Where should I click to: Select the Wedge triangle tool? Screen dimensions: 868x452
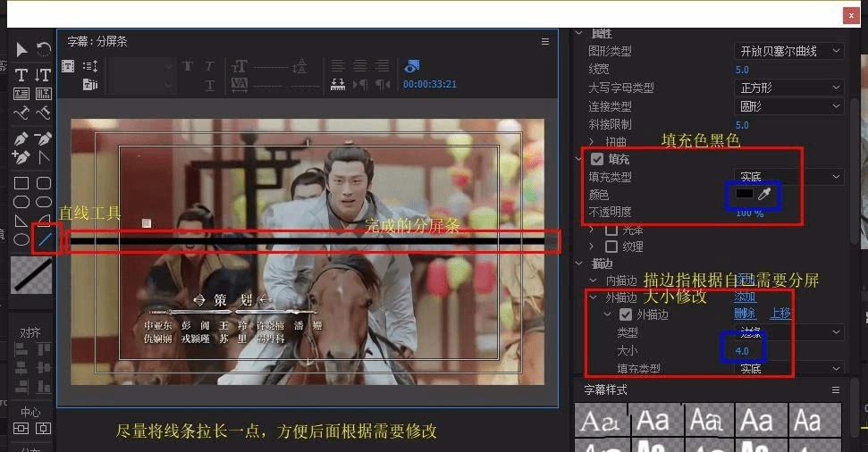click(21, 221)
